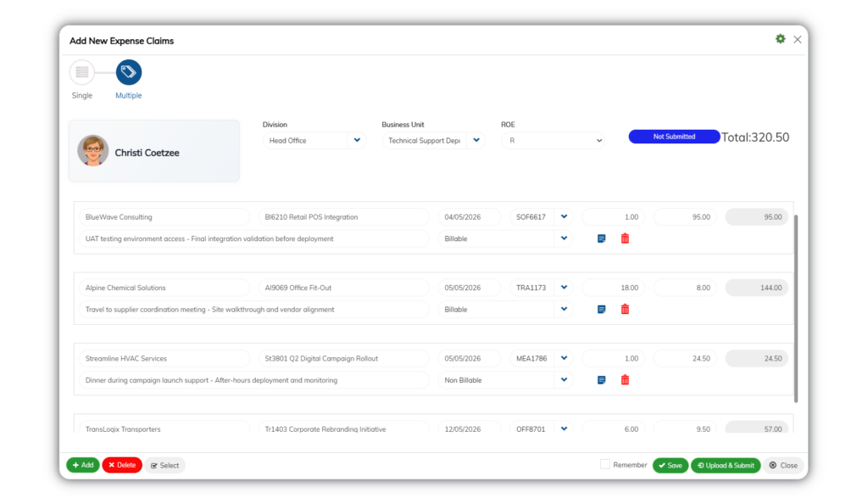
Task: Click the Christi Coetzee name
Action: 147,153
